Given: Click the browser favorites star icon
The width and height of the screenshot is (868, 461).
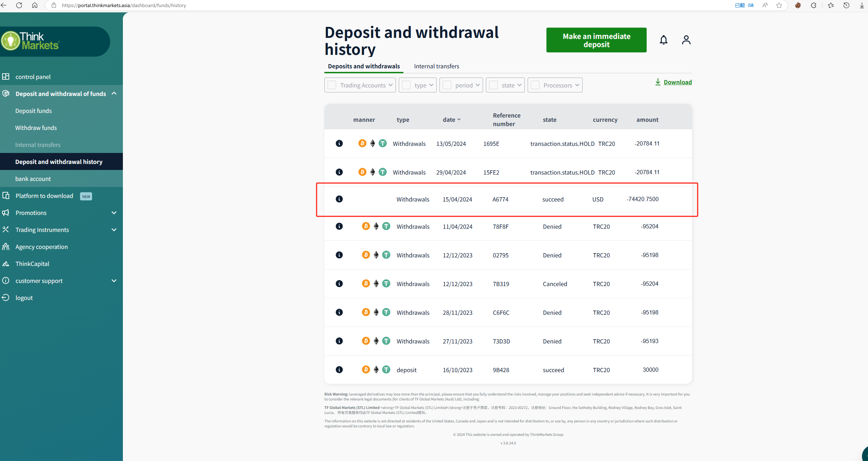Looking at the screenshot, I should tap(779, 5).
